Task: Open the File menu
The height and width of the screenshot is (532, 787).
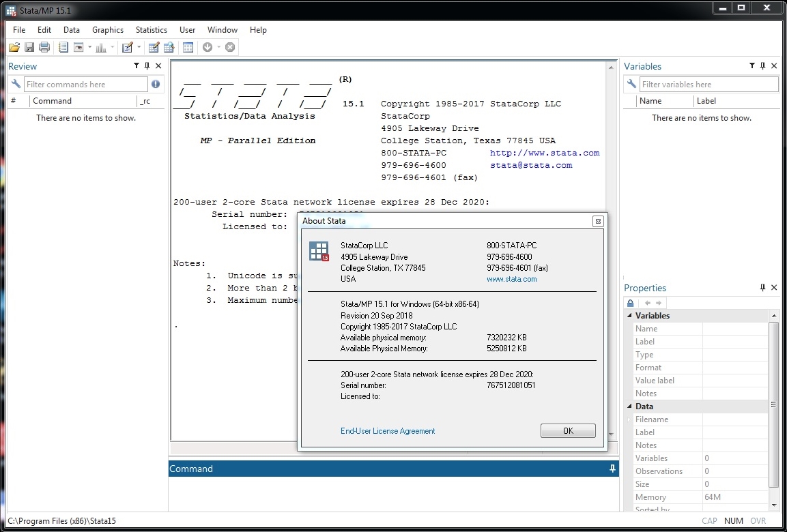Action: 19,30
